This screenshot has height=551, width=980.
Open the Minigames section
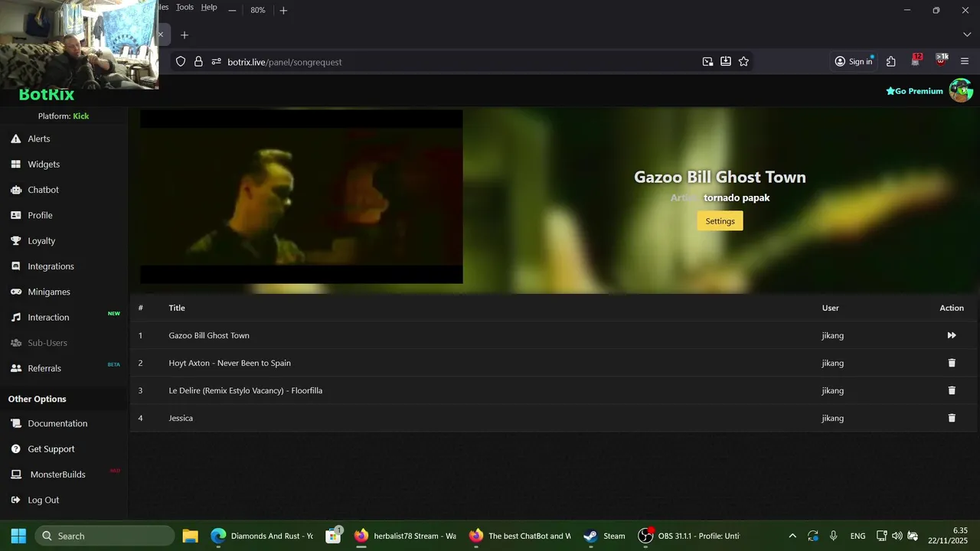(x=49, y=292)
